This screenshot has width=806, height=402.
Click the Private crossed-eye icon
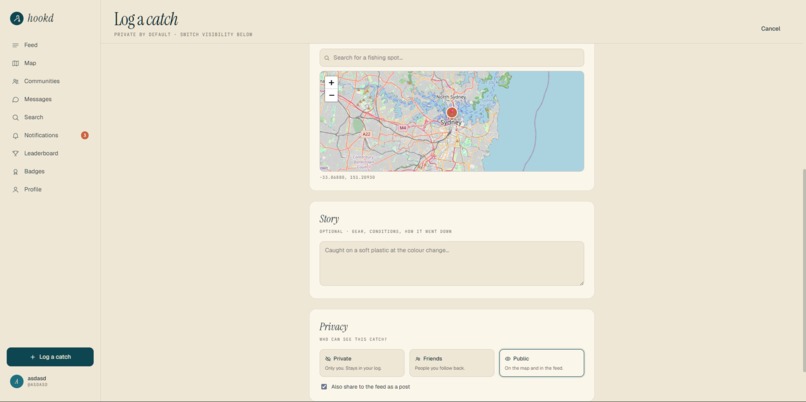[328, 359]
